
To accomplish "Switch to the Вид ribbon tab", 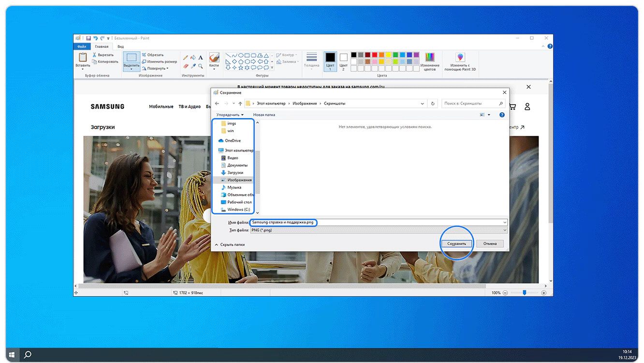I will click(121, 46).
